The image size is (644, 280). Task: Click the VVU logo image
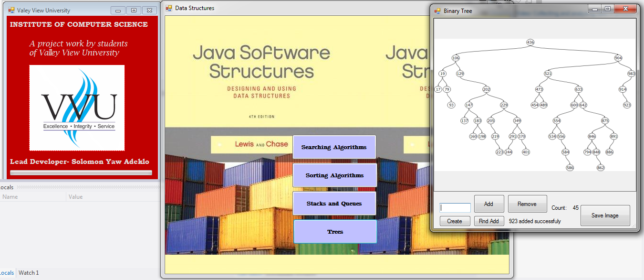tap(77, 108)
